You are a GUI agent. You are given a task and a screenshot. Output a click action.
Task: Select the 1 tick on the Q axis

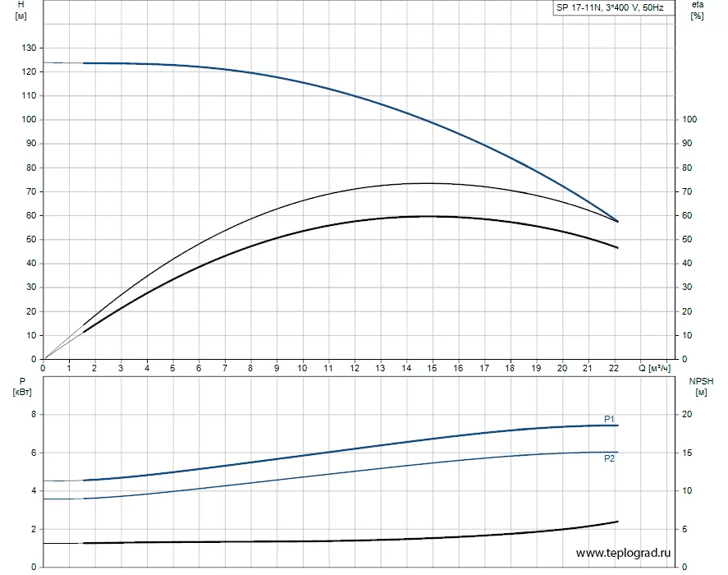(x=69, y=367)
